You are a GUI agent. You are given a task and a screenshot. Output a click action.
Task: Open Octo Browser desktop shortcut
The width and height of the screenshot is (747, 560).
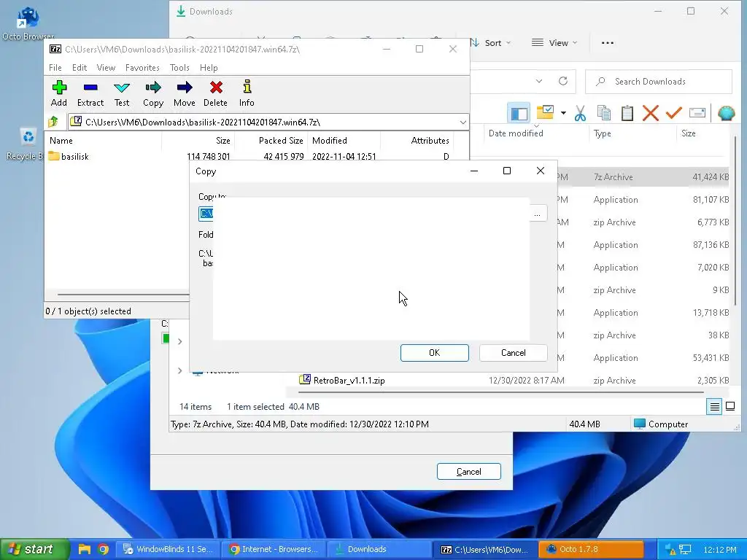pos(28,24)
